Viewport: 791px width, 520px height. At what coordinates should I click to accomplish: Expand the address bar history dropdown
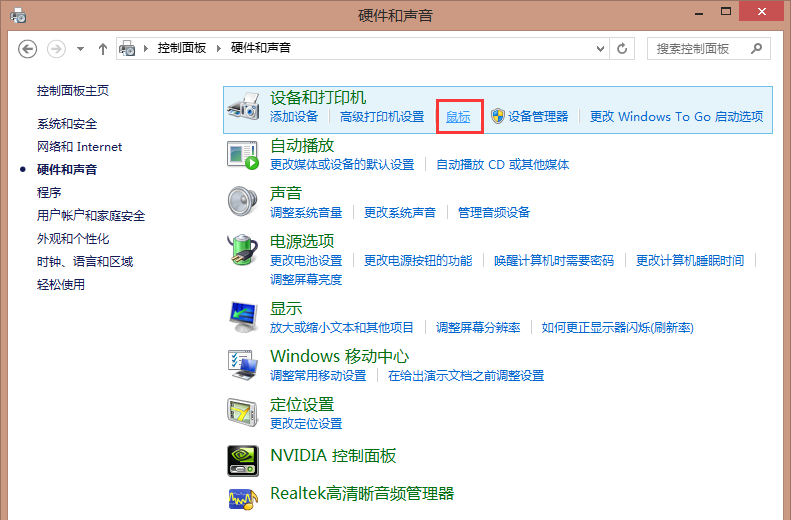(x=600, y=48)
